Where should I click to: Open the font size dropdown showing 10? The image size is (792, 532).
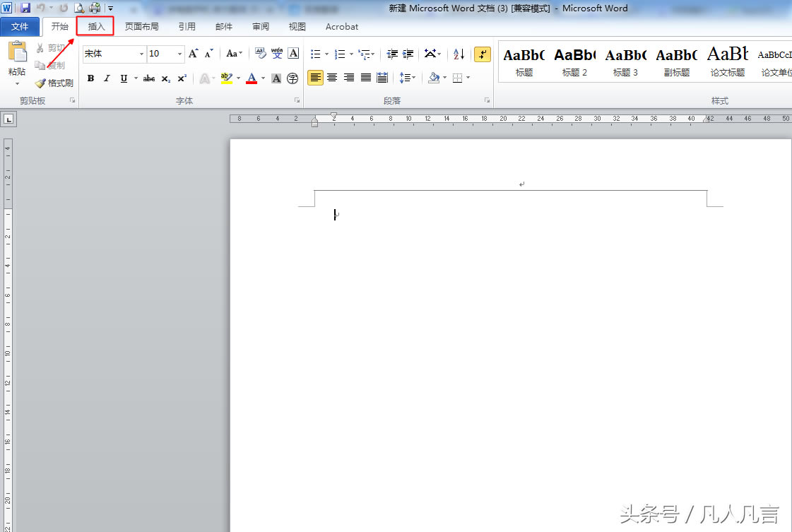tap(179, 54)
